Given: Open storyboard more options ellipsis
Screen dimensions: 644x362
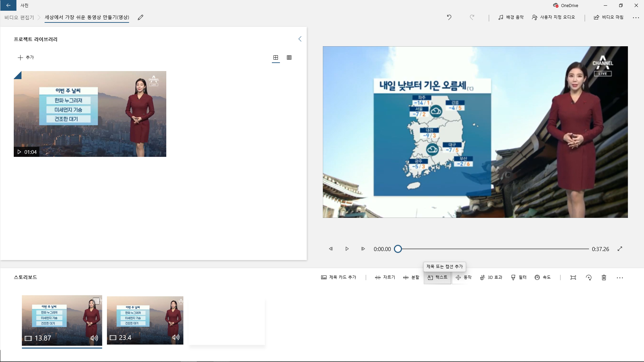Looking at the screenshot, I should 620,278.
